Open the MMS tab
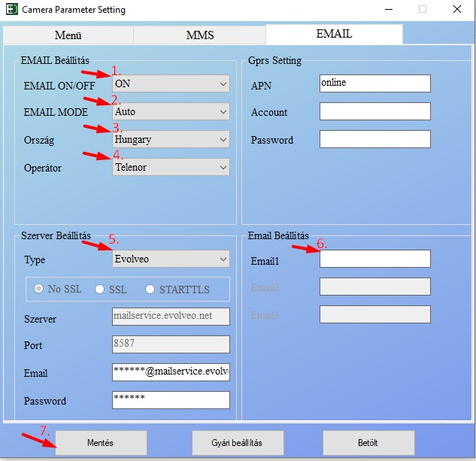The image size is (476, 461). coord(199,35)
